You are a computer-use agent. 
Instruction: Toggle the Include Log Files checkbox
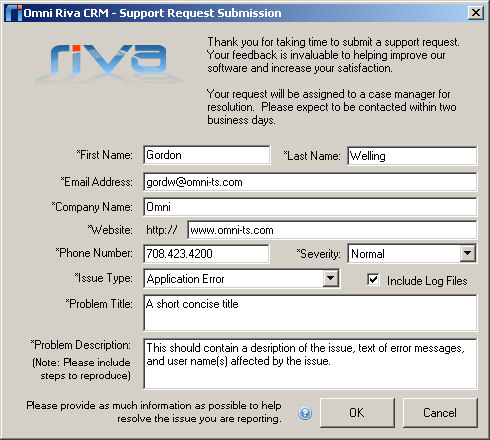coord(373,280)
